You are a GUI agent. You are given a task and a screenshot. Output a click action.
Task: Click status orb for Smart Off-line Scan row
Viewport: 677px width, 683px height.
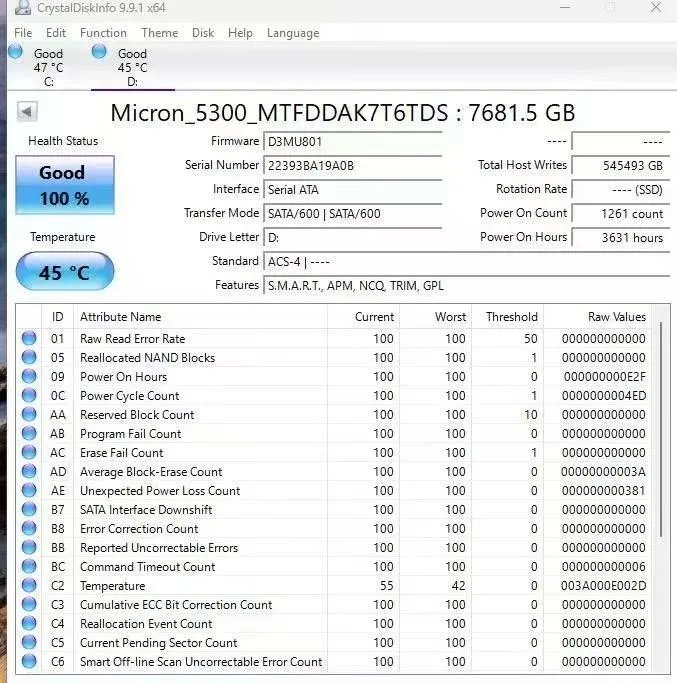click(x=29, y=661)
